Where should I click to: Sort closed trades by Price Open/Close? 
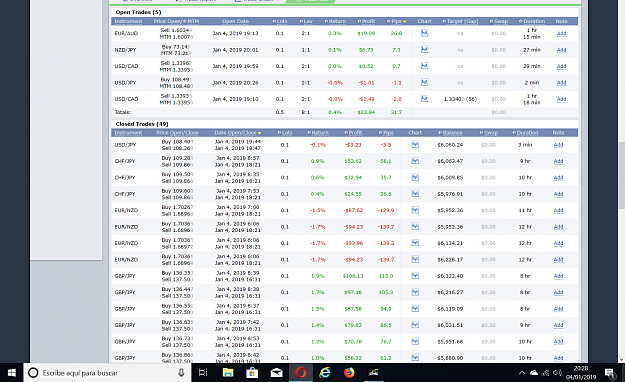[x=177, y=132]
